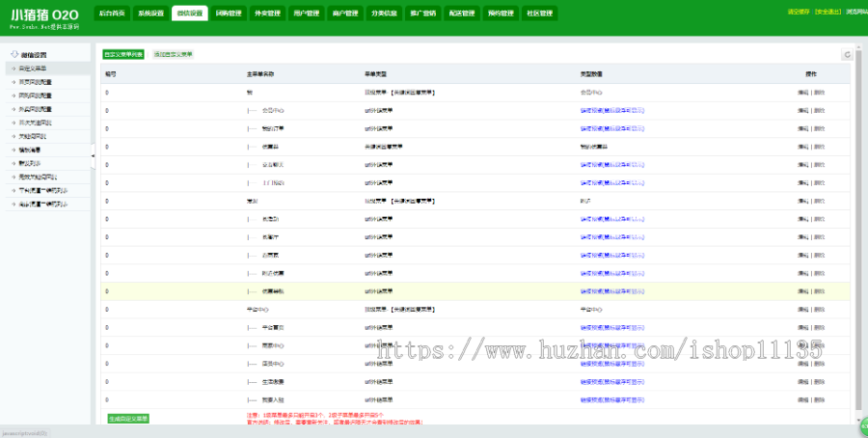
Task: Click 编辑 in the 我要入驻 row
Action: (x=802, y=399)
